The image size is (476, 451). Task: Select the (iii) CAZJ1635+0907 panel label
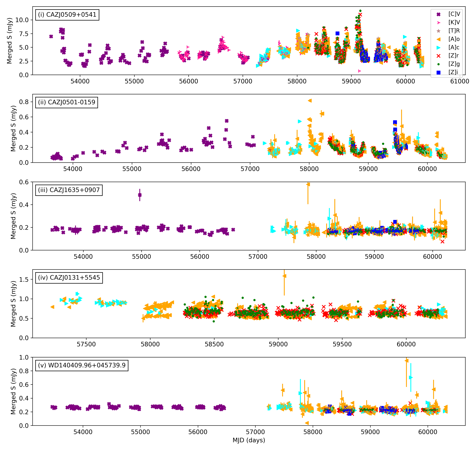click(x=69, y=190)
